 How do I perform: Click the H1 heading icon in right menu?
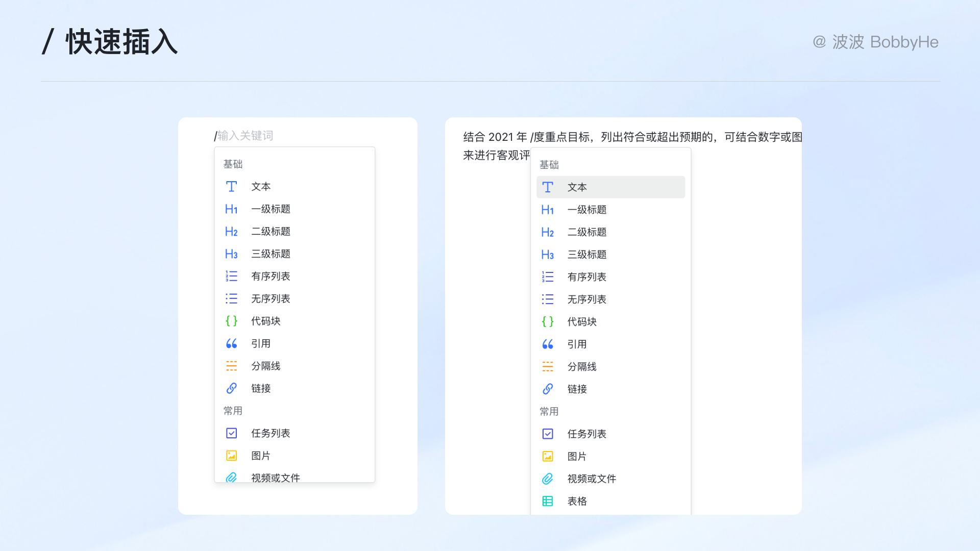548,210
